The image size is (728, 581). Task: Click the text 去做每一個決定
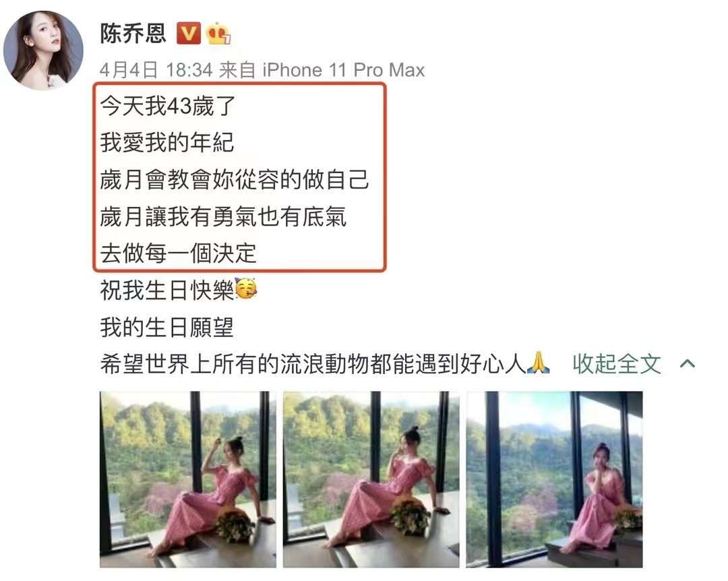[x=178, y=253]
